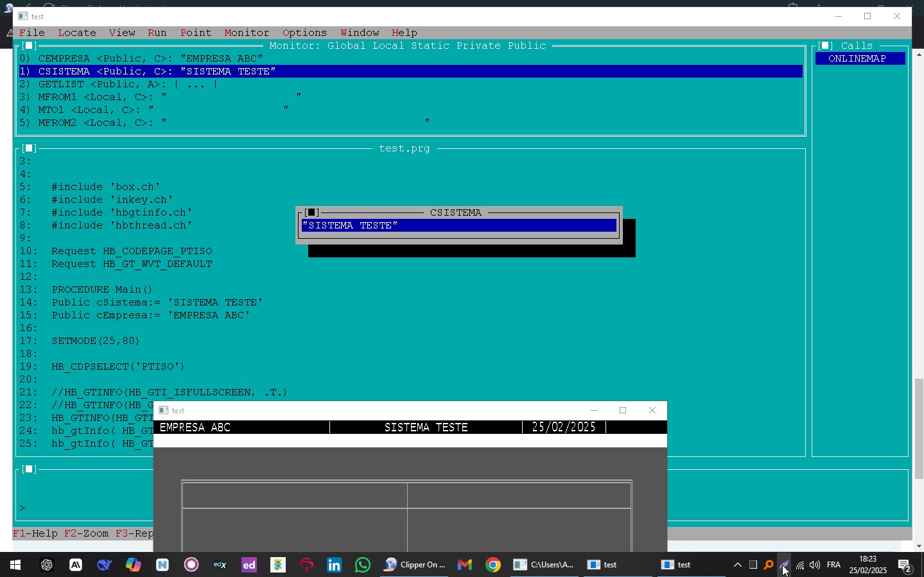Open the Run menu

[157, 33]
